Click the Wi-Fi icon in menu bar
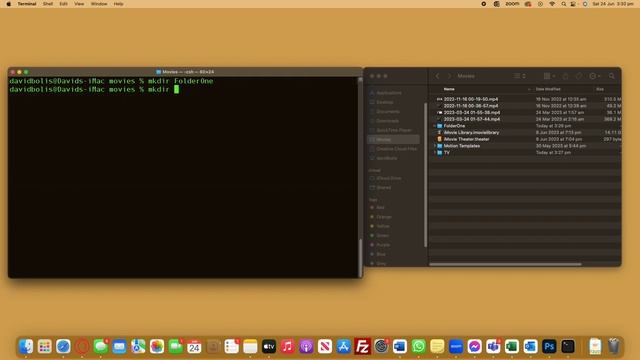The height and width of the screenshot is (360, 640). pos(552,4)
